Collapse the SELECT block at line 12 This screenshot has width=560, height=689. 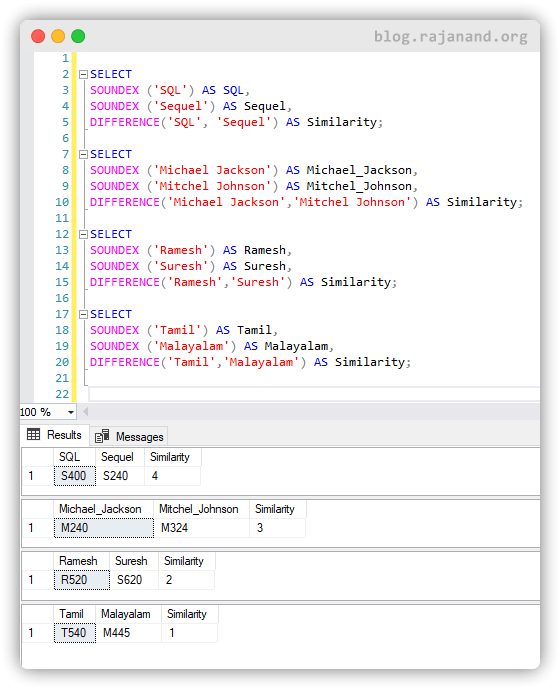tap(83, 234)
